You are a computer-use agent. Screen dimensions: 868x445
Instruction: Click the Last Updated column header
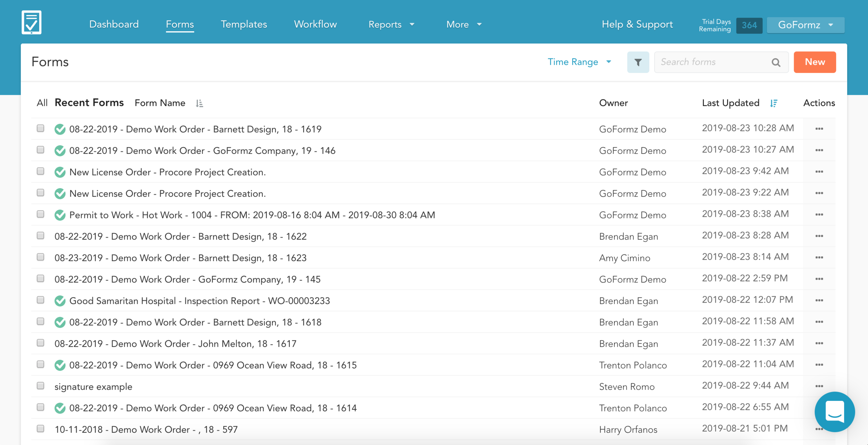click(731, 103)
